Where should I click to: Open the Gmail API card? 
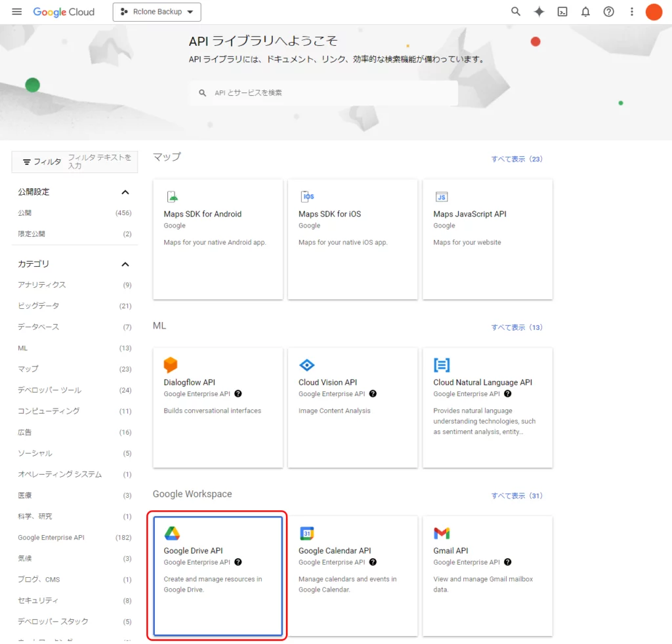[488, 576]
